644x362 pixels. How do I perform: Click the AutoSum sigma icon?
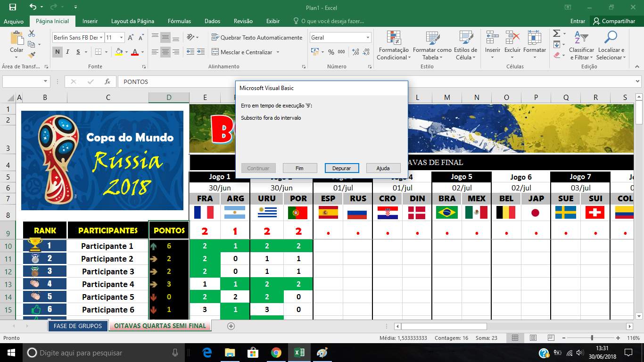coord(556,33)
